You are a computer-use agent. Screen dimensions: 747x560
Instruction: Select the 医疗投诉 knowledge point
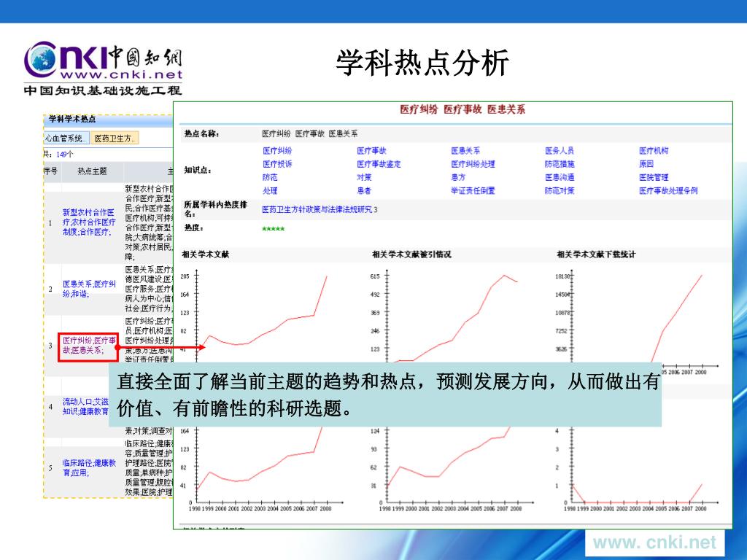pos(276,164)
